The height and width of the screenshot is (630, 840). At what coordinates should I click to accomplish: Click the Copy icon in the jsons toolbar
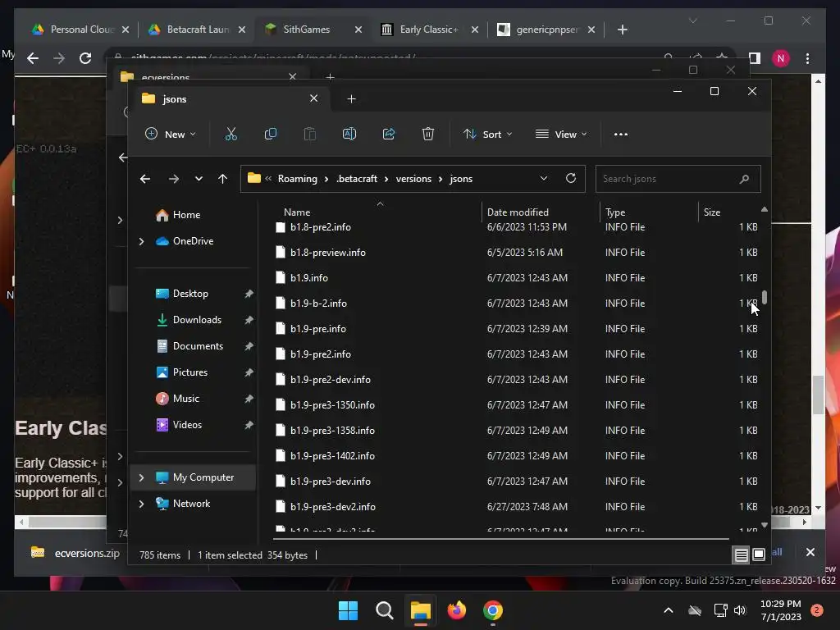pos(271,134)
